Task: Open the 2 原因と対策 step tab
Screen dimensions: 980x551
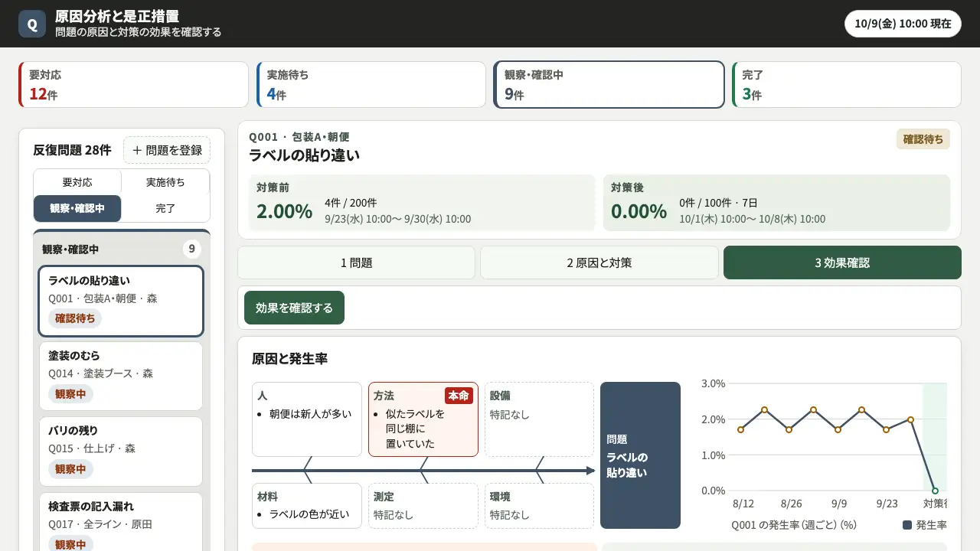Action: [x=599, y=262]
